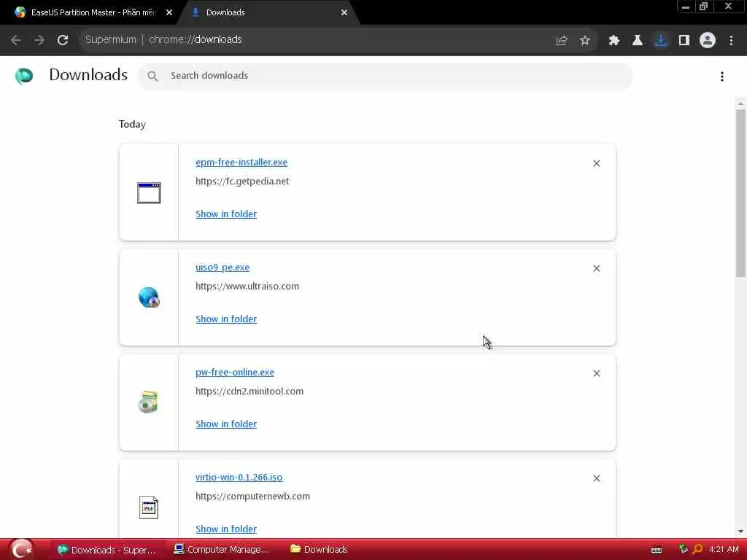Click the Downloads page title text

coord(88,75)
